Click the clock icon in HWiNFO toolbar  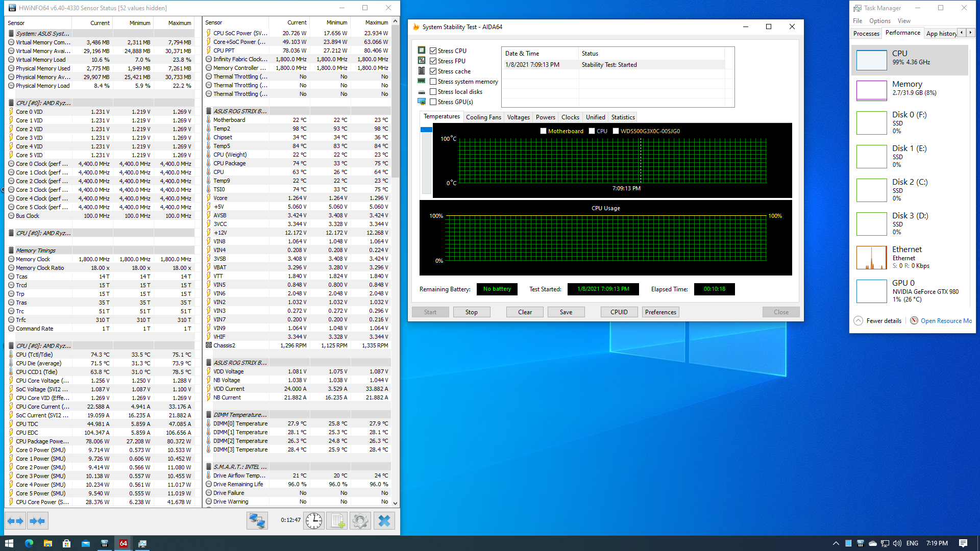(313, 520)
